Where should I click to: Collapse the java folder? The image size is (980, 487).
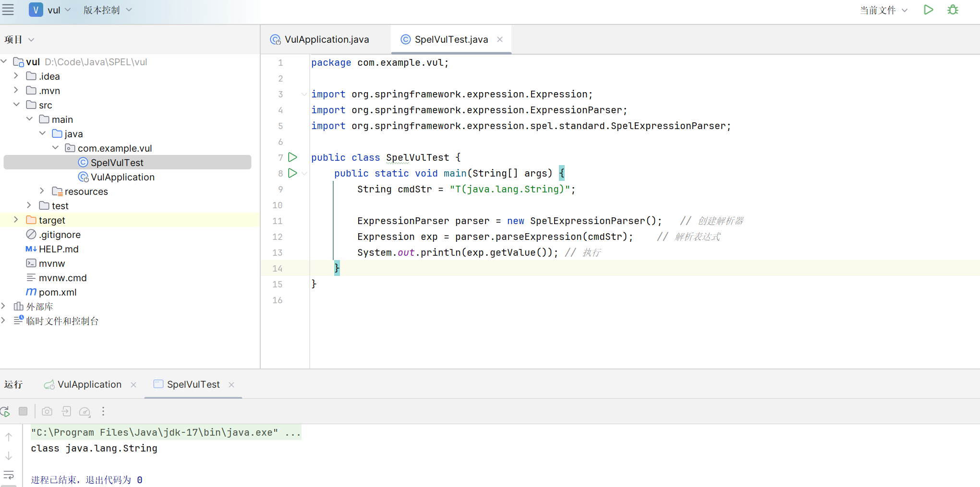(x=42, y=133)
